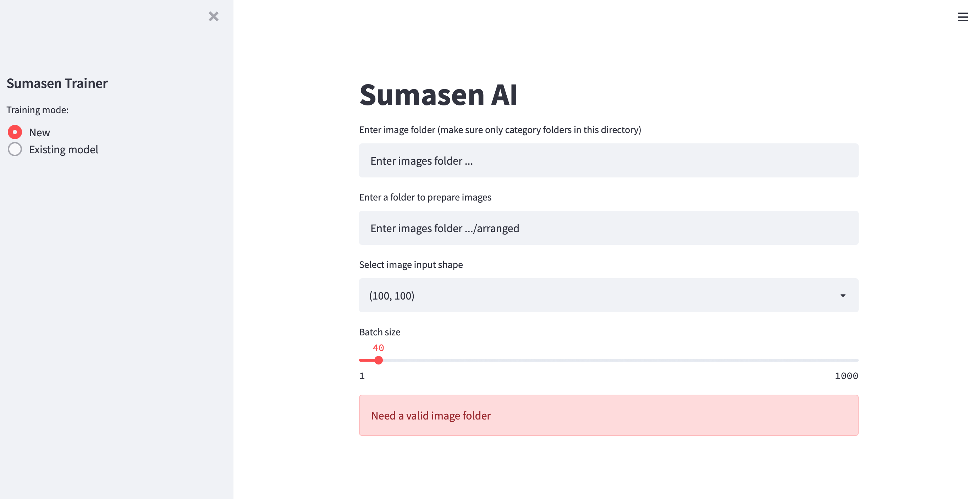Click the red Batch size slider handle

[x=378, y=360]
